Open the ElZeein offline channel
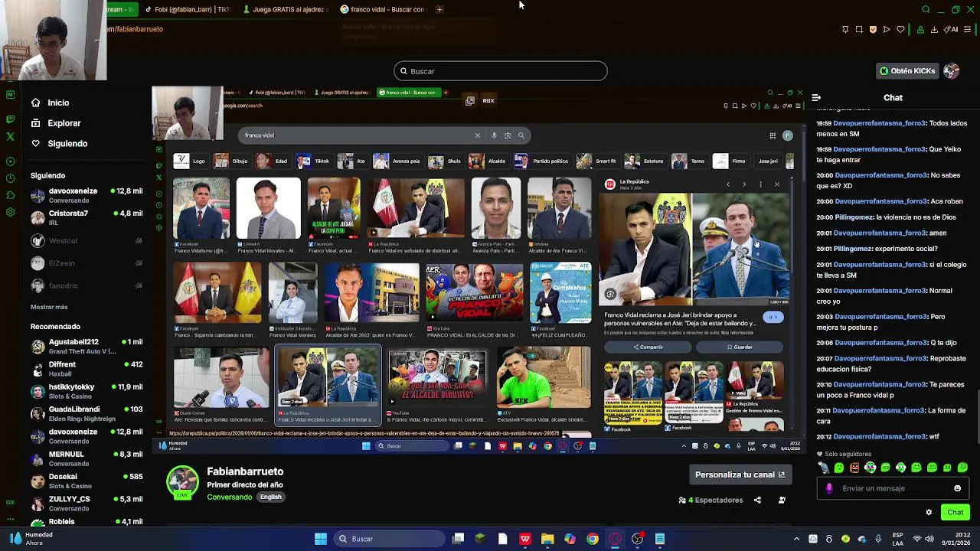Image resolution: width=980 pixels, height=551 pixels. (87, 263)
